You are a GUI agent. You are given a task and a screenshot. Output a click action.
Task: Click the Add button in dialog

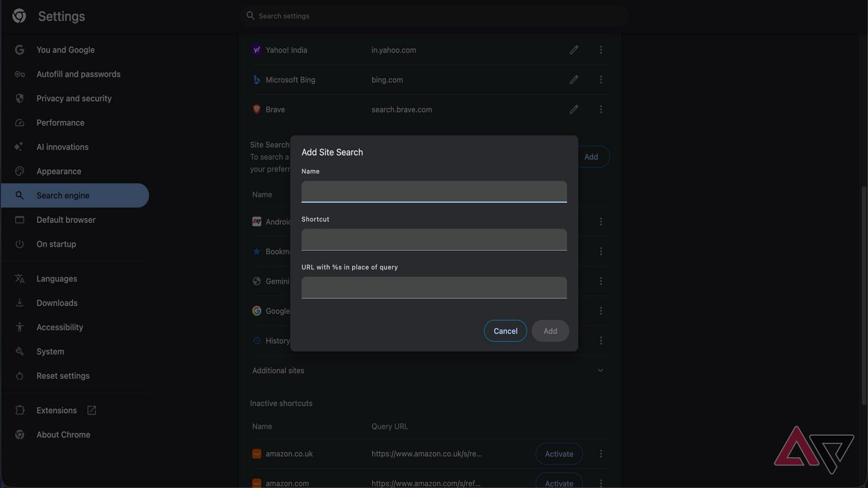[x=550, y=331]
